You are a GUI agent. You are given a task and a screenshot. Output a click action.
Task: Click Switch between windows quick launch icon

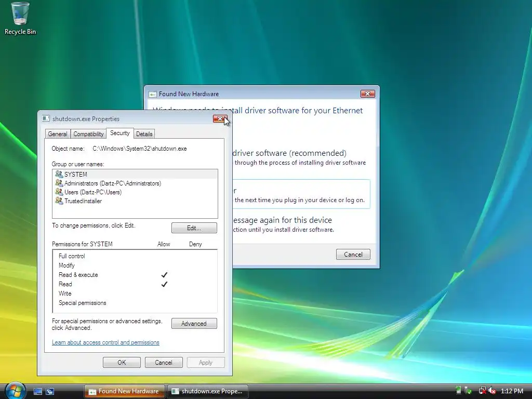pos(50,391)
